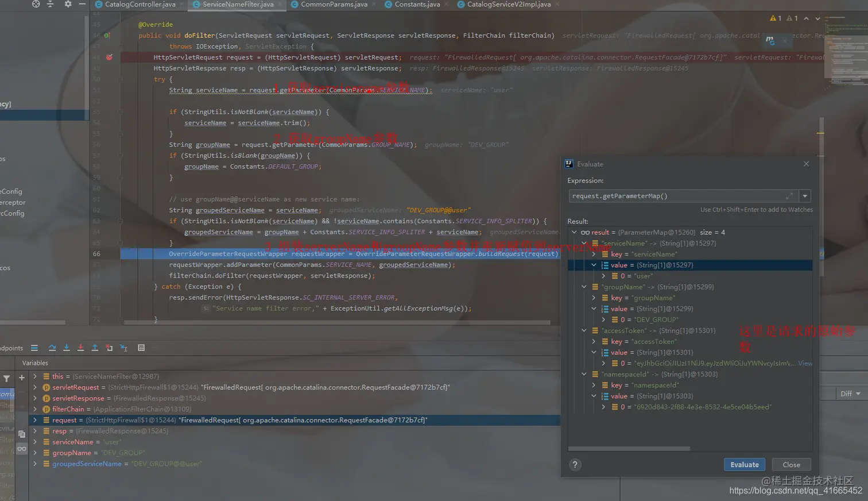
Task: Switch to ServiceNameFilter.java tab
Action: pyautogui.click(x=238, y=4)
